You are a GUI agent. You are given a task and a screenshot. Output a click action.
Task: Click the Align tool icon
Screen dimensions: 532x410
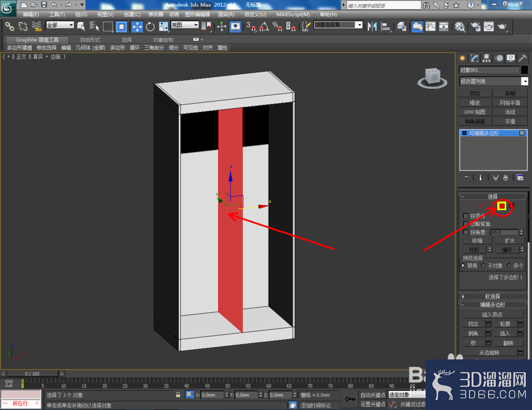386,26
